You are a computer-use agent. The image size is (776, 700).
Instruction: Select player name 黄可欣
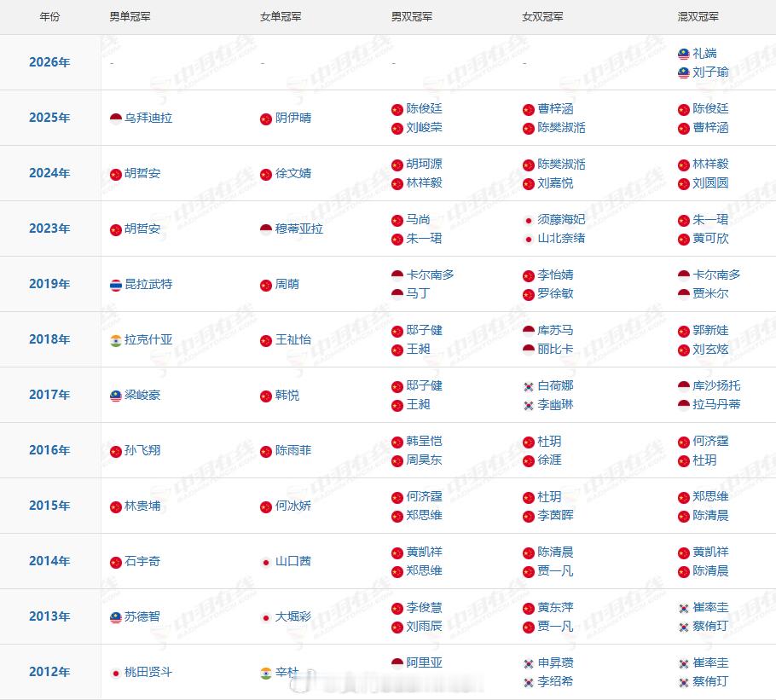pos(710,239)
